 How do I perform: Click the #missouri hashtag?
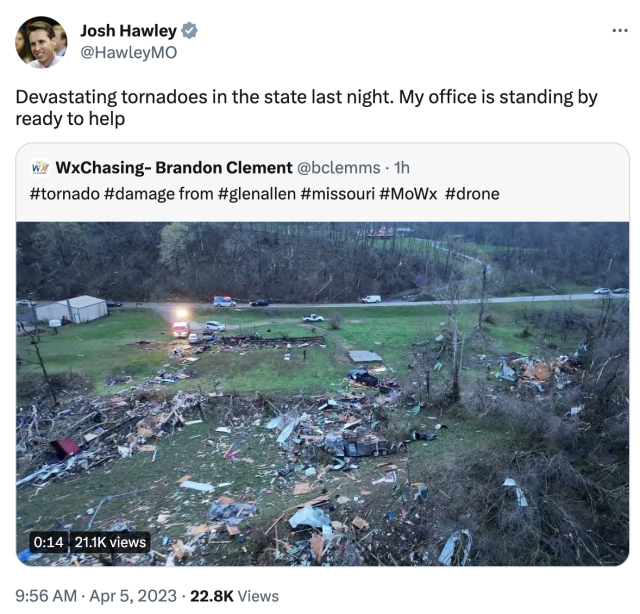pyautogui.click(x=337, y=194)
